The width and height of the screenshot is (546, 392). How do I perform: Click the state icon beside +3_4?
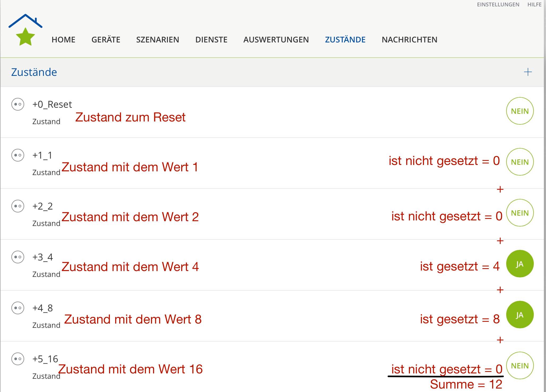click(x=18, y=257)
